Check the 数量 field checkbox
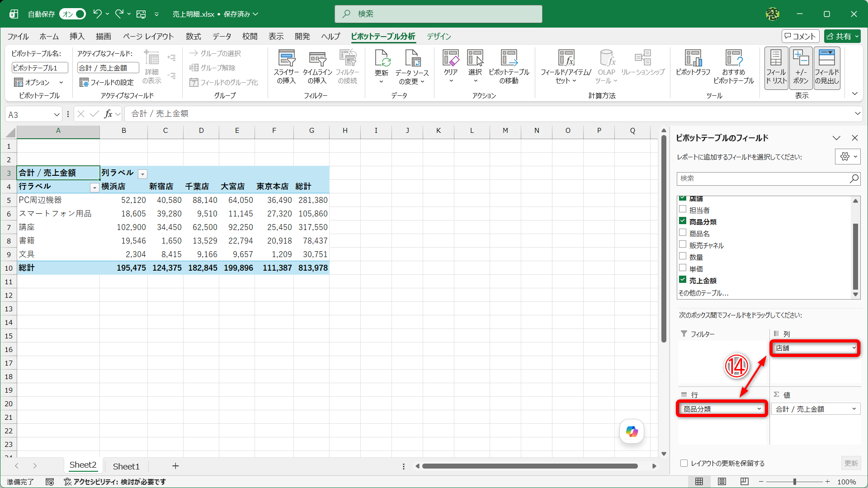Image resolution: width=868 pixels, height=488 pixels. click(x=683, y=256)
